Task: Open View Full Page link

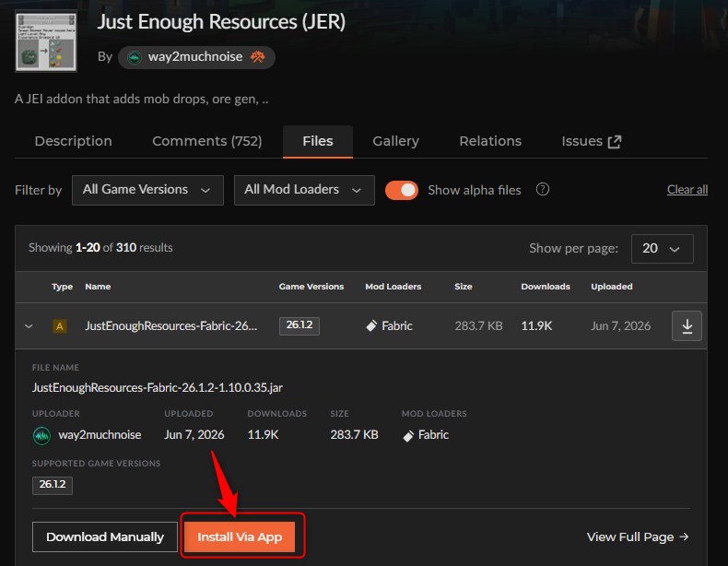Action: 638,537
